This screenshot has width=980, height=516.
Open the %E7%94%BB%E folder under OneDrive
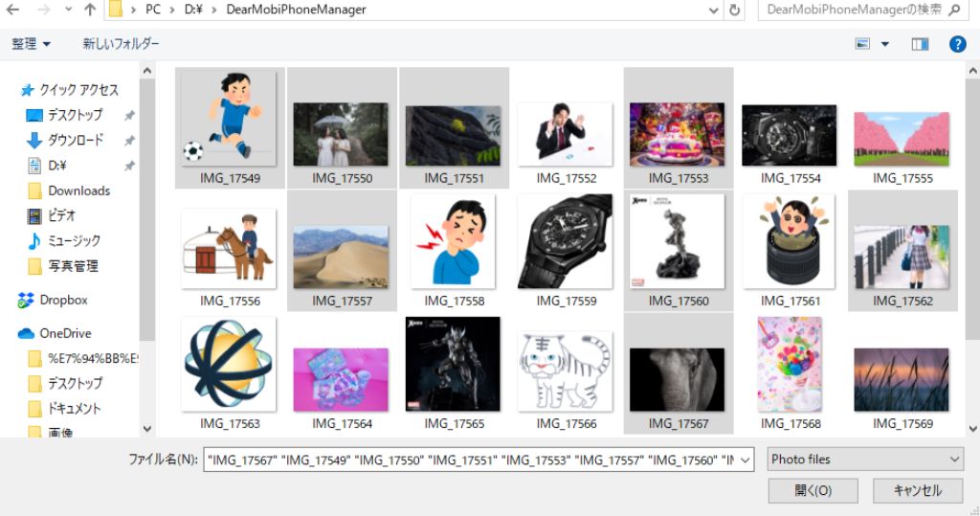click(83, 358)
